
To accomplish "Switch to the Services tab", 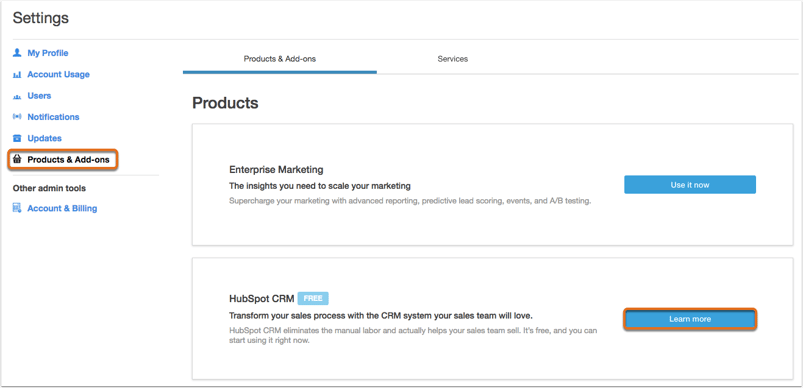I will 453,59.
